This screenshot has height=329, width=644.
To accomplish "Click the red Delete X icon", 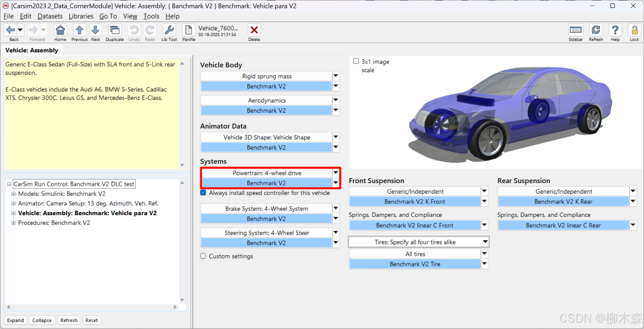I will (x=254, y=30).
